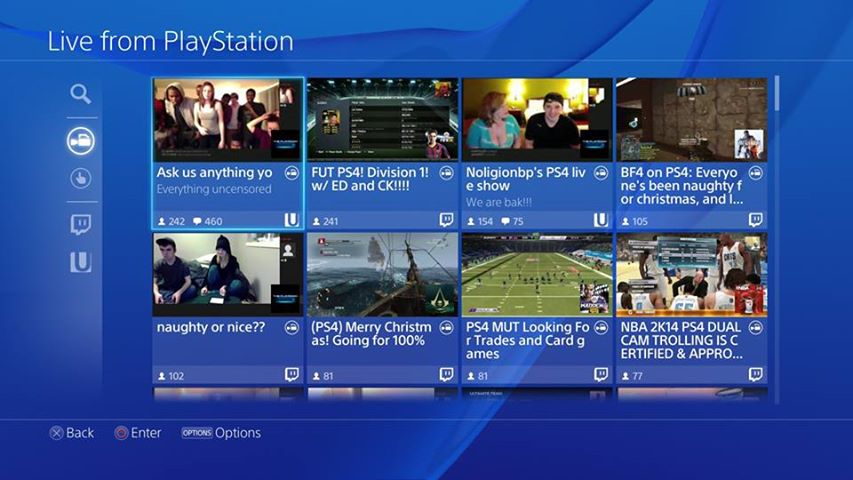This screenshot has height=480, width=853.
Task: Select the live broadcasts camera filter icon
Action: click(81, 140)
